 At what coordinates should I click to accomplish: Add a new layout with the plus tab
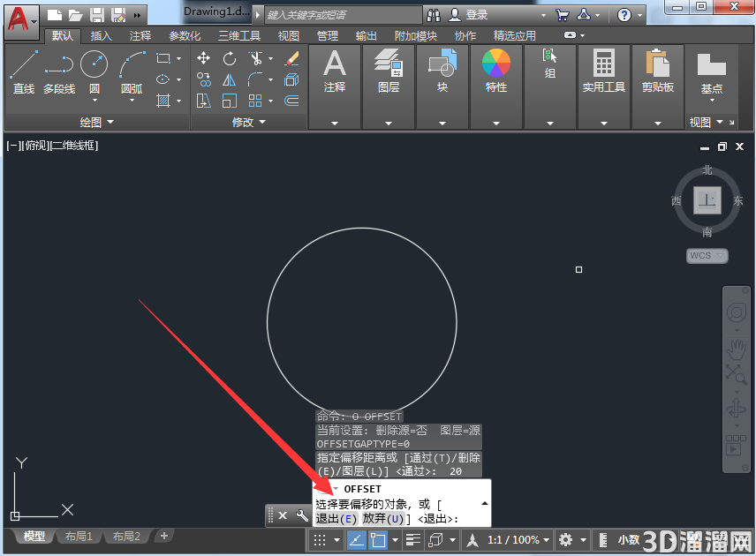click(x=164, y=536)
